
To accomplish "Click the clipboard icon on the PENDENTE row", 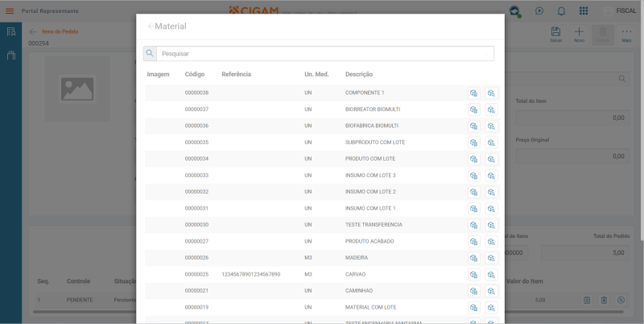I will pos(587,300).
